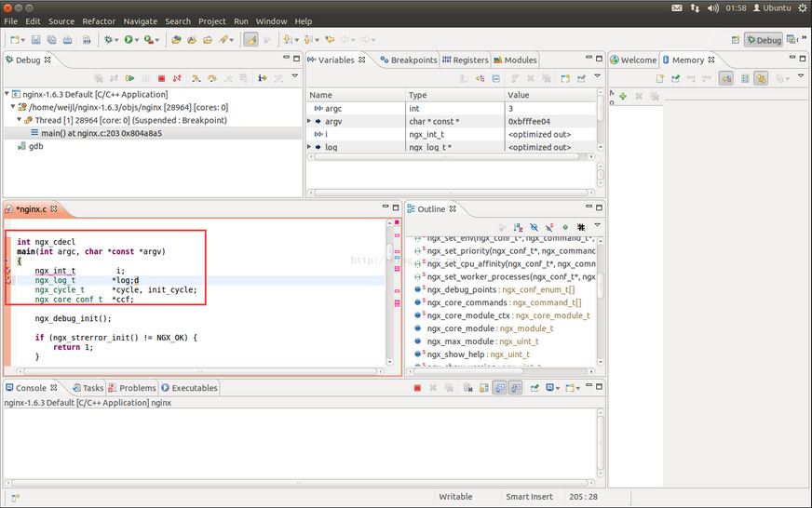Toggle Hide Fields icon in Outline toolbar
The width and height of the screenshot is (812, 508).
534,227
